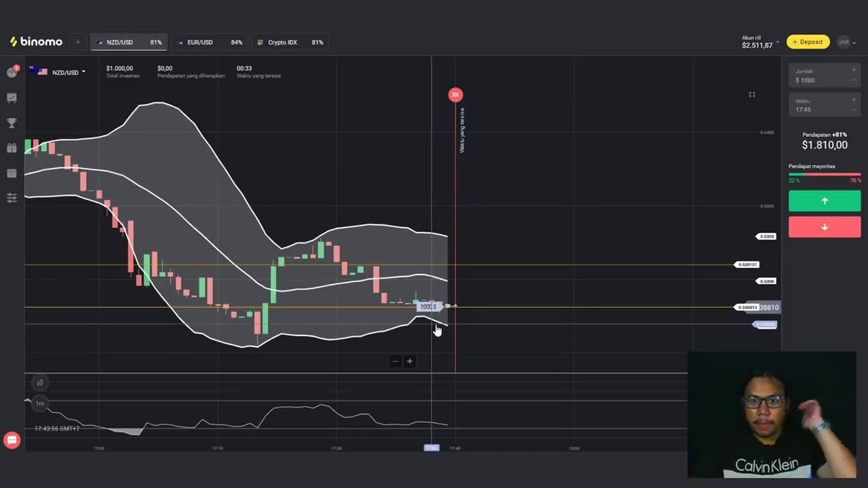Click the yellow Deposit button
This screenshot has width=868, height=488.
coord(808,42)
